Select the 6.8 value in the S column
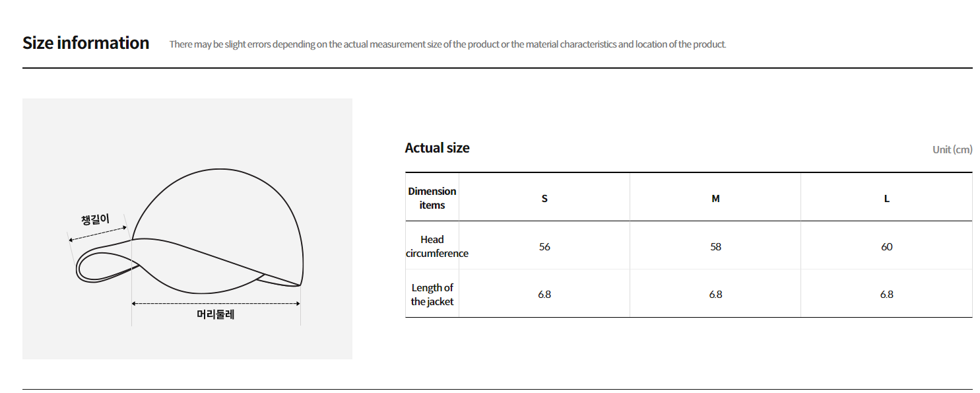980x393 pixels. (x=544, y=295)
